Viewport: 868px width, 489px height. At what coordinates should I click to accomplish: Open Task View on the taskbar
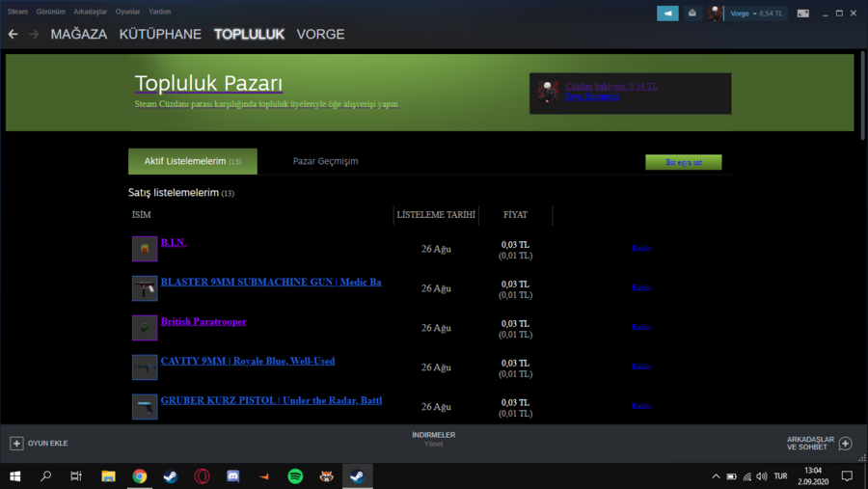tap(76, 476)
